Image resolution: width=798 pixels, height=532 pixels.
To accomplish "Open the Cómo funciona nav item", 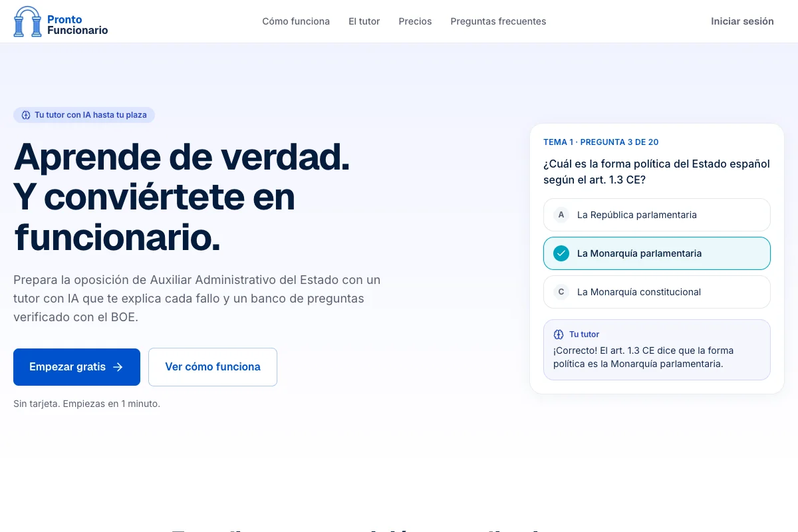I will point(296,21).
